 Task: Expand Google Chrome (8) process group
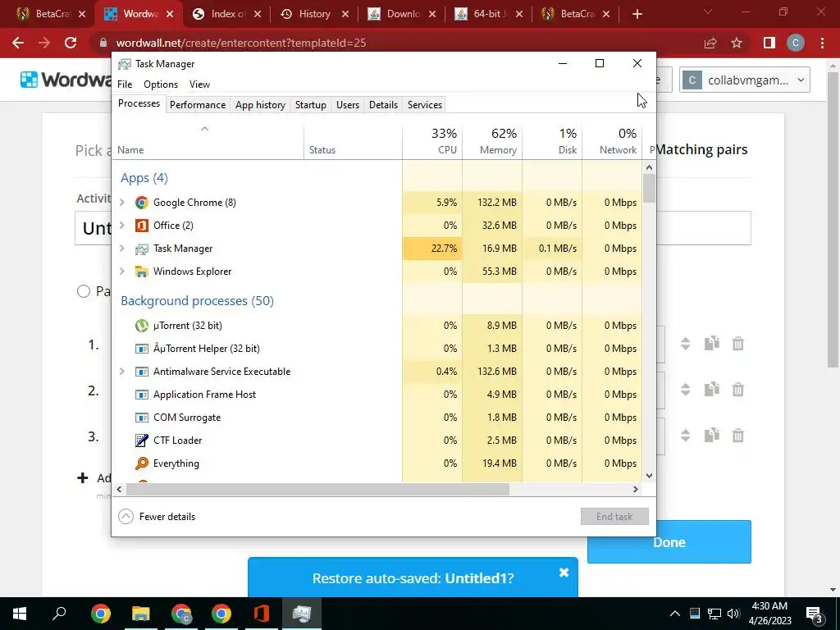pos(122,203)
